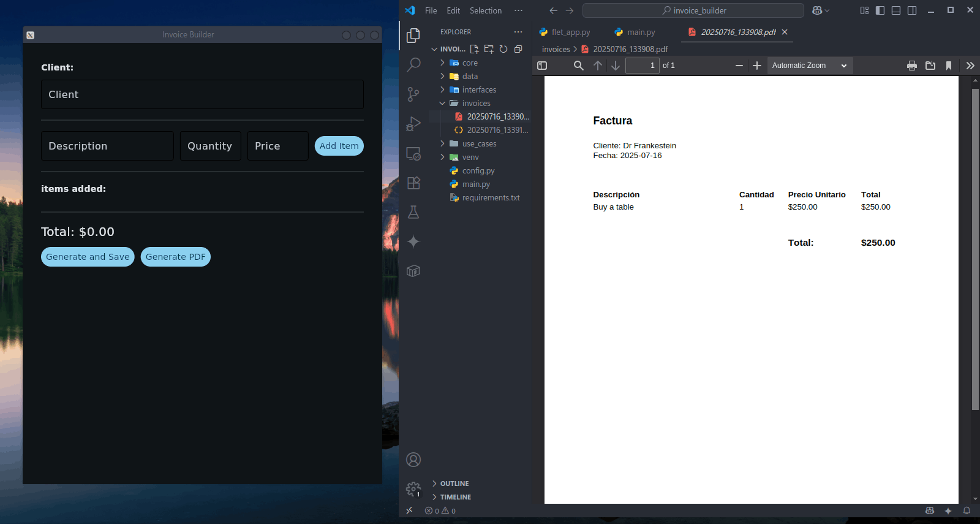The width and height of the screenshot is (980, 524).
Task: Open the Search view in activity bar
Action: click(x=413, y=65)
